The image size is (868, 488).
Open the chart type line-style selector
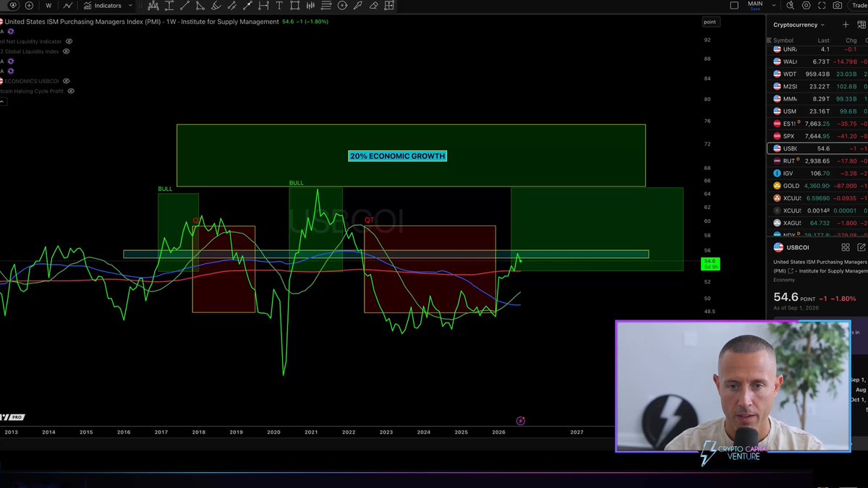coord(67,5)
